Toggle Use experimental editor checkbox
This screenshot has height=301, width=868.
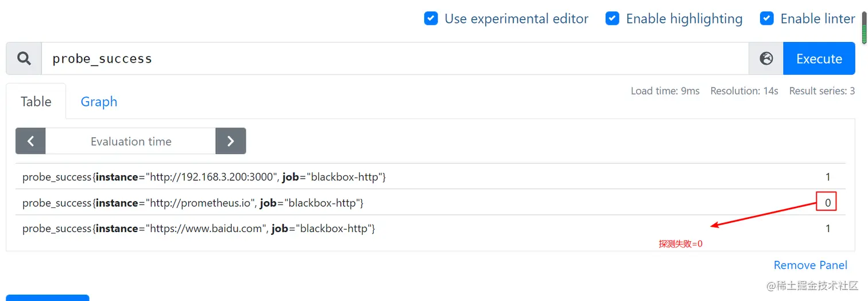[431, 19]
